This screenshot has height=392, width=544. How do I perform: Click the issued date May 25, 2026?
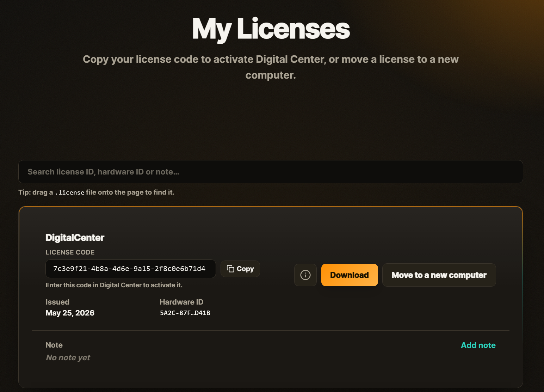pyautogui.click(x=70, y=313)
